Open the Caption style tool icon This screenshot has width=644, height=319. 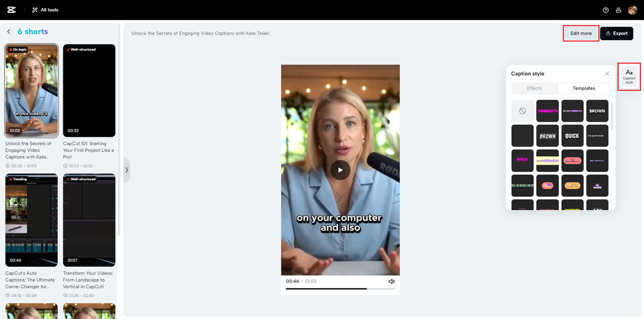[x=629, y=76]
